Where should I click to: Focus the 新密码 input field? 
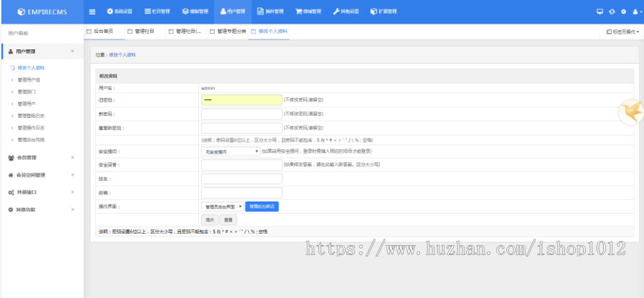coord(242,114)
